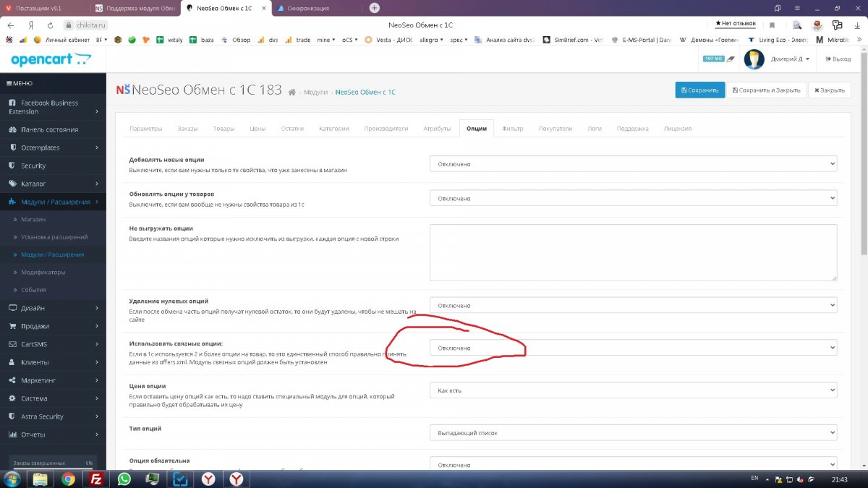The height and width of the screenshot is (488, 868).
Task: Expand the Каталог sidebar menu
Action: [x=53, y=184]
